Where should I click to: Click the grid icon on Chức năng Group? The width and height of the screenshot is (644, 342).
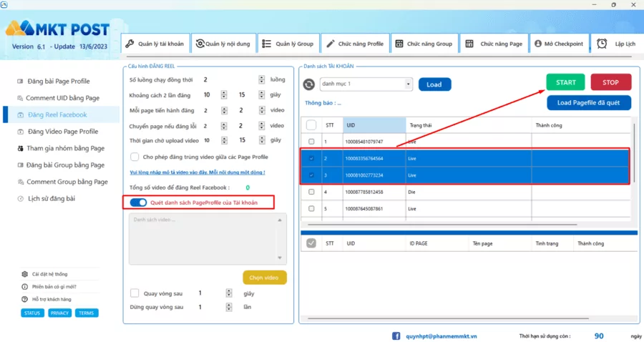399,44
